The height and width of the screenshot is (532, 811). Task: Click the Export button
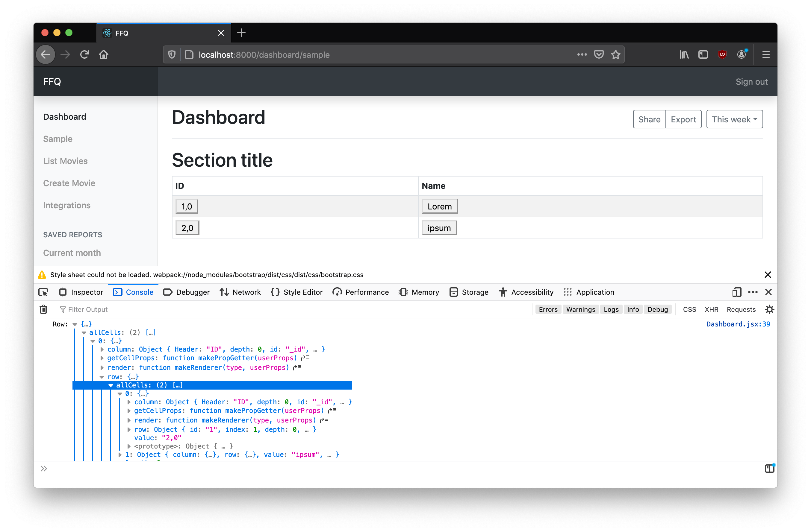click(683, 119)
